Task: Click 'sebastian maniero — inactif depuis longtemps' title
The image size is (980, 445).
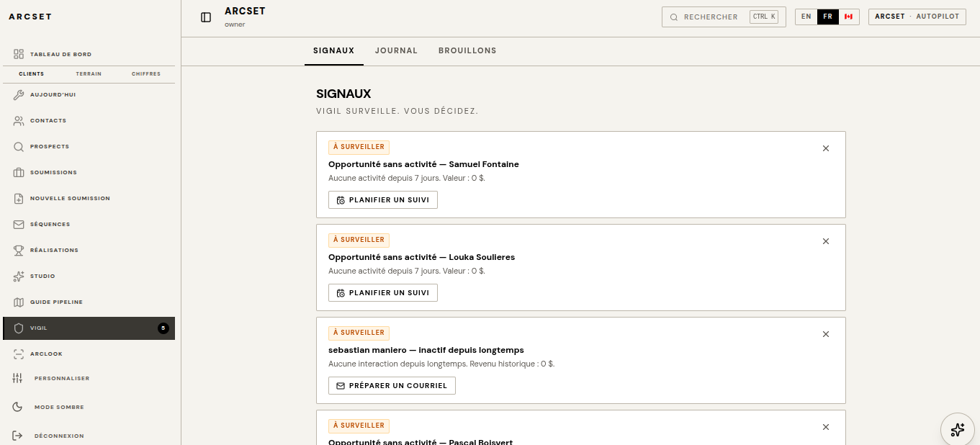Action: (x=426, y=350)
